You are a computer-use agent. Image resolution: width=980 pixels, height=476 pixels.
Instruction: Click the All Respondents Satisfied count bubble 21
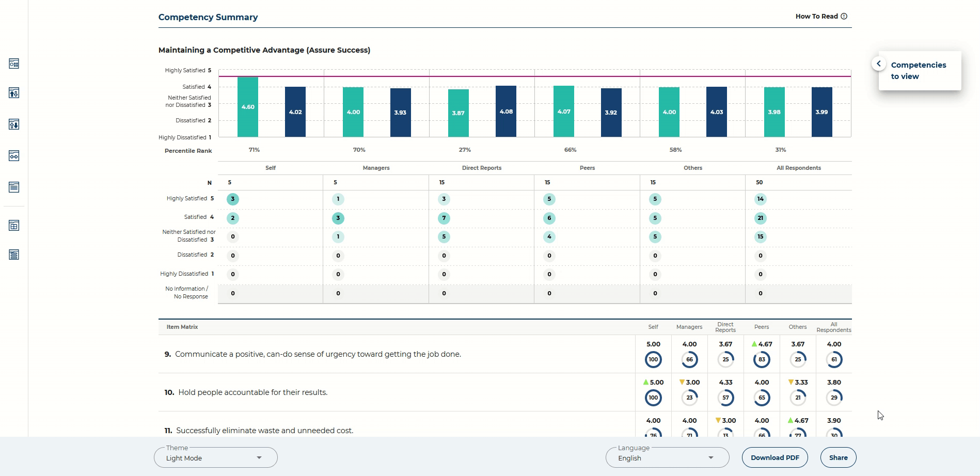761,218
